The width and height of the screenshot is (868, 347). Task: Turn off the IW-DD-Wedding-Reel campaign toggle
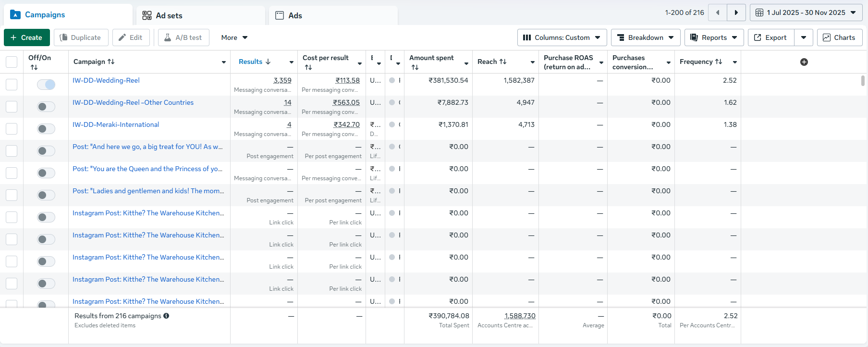[x=46, y=85]
